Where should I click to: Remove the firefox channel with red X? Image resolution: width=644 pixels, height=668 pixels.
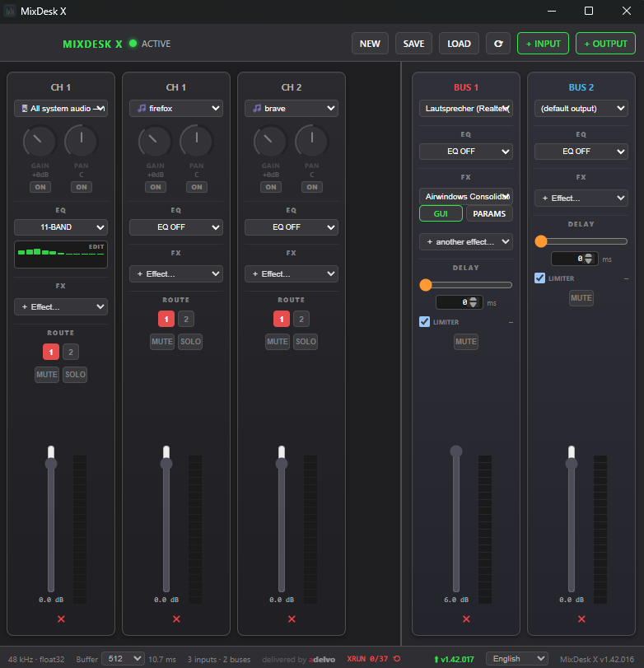pos(176,619)
